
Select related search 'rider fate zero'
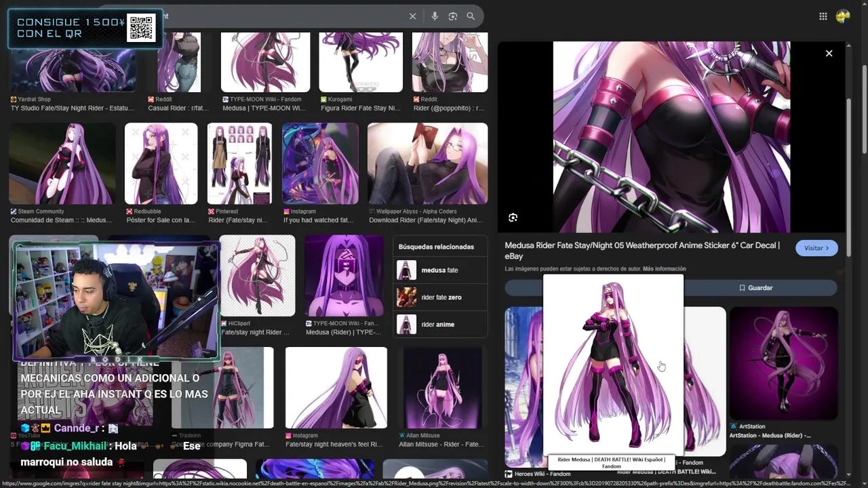pyautogui.click(x=440, y=298)
